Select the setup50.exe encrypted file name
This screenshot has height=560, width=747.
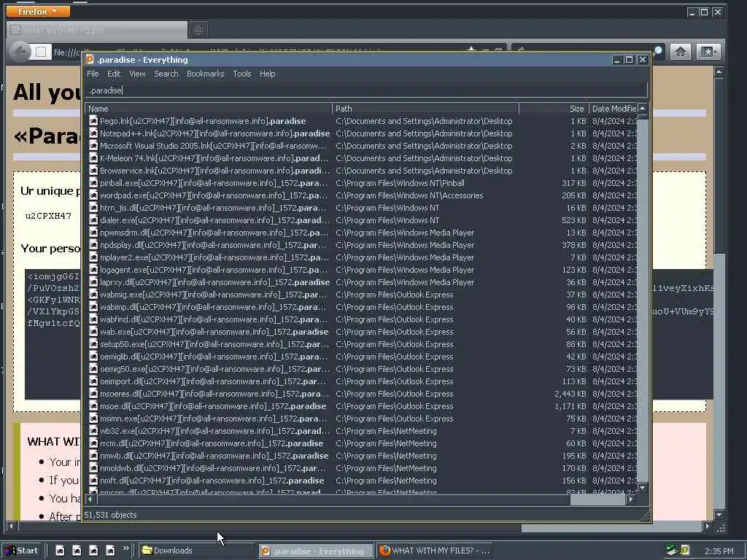[214, 344]
